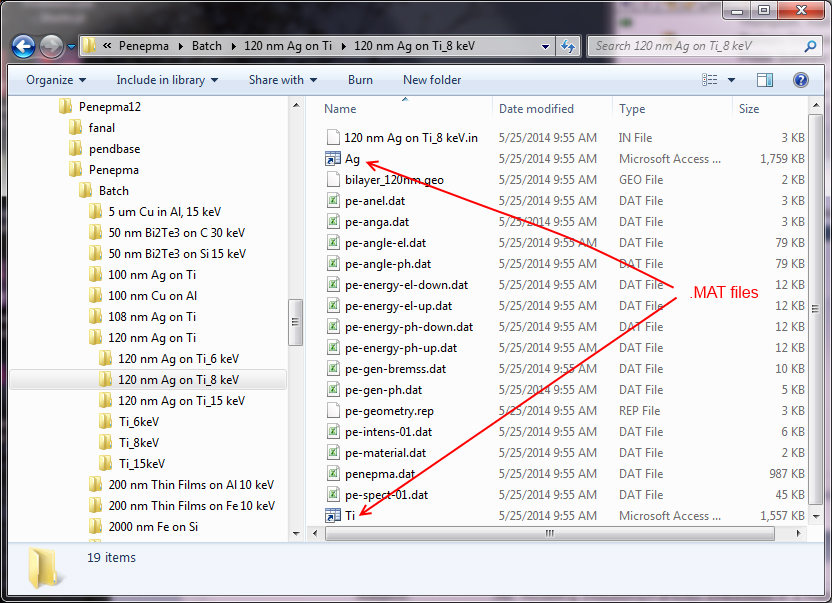Click the Refresh button beside address bar

568,46
